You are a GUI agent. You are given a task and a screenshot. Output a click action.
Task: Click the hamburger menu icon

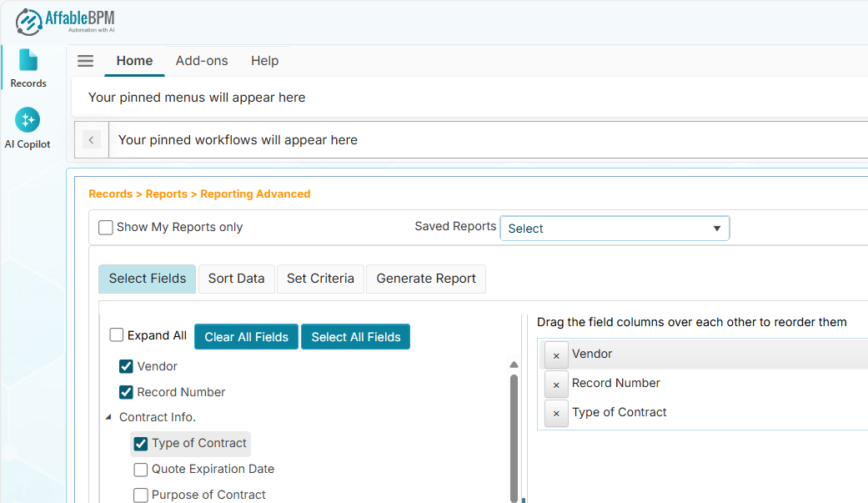[84, 60]
